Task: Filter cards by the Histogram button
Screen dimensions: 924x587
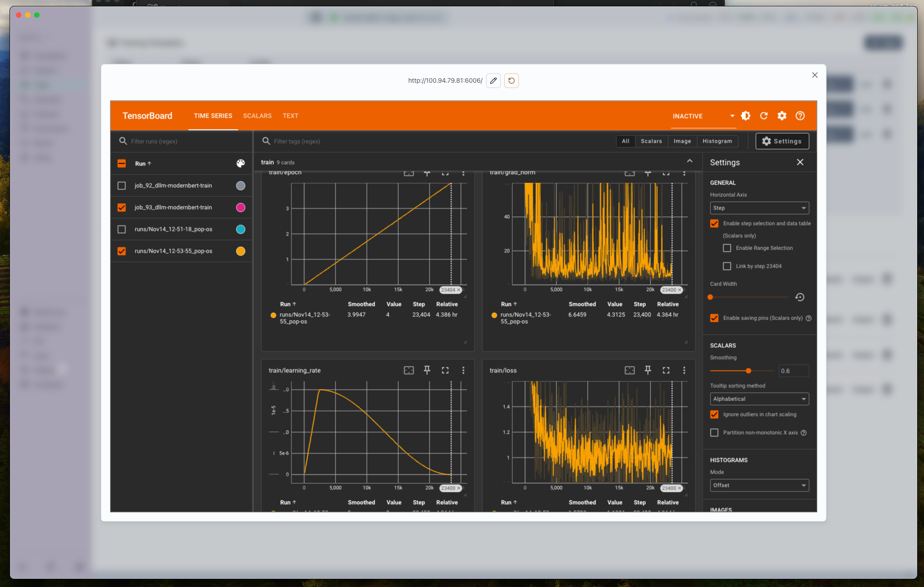Action: pyautogui.click(x=717, y=141)
